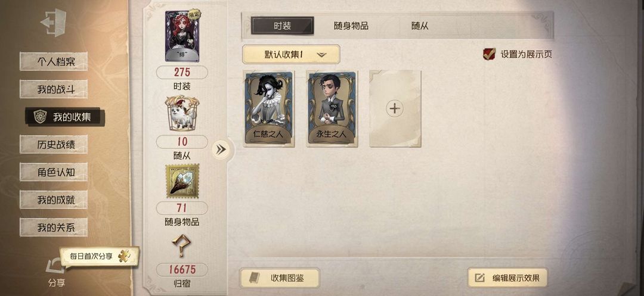Open the red-haired costume portrait
644x296 pixels.
[182, 36]
